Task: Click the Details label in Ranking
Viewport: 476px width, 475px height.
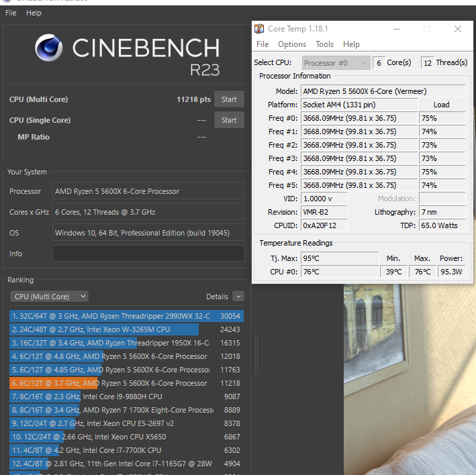Action: [217, 297]
